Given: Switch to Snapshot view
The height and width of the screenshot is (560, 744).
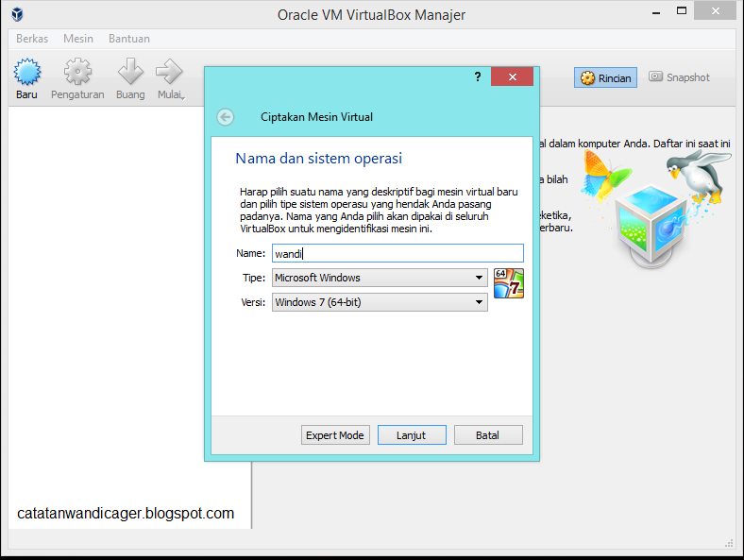Looking at the screenshot, I should point(679,77).
